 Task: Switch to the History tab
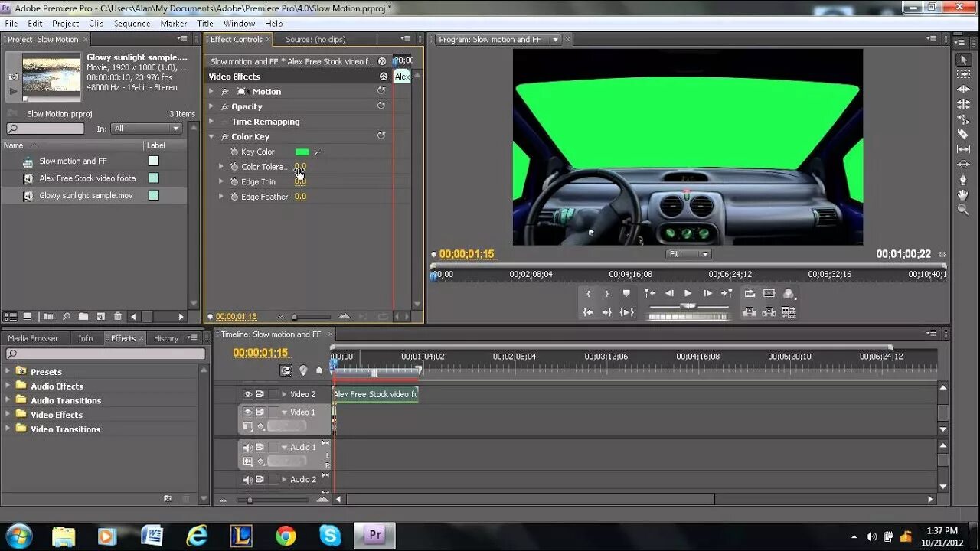166,338
